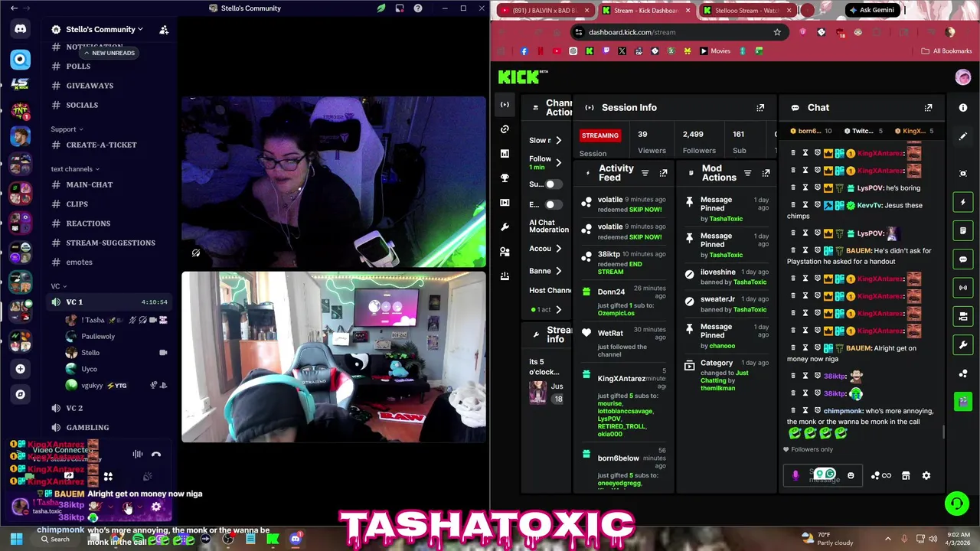The width and height of the screenshot is (980, 551).
Task: Collapse the VC category in Discord
Action: (x=59, y=286)
